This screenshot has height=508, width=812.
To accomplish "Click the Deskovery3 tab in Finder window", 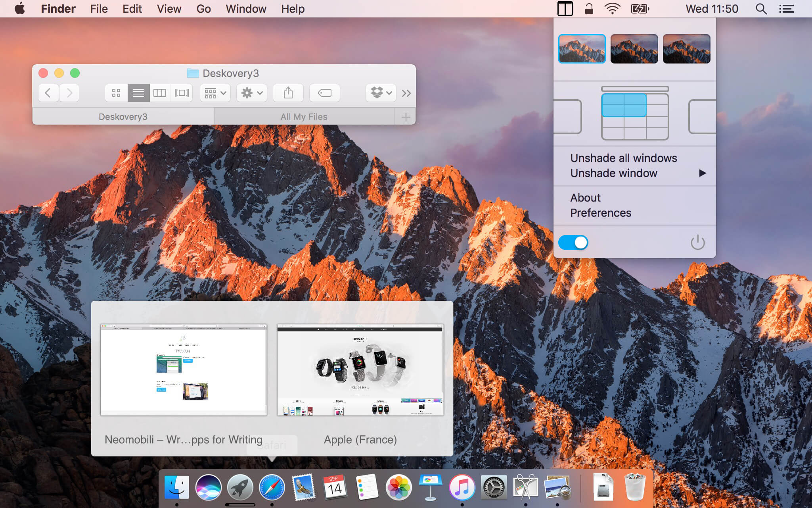I will point(123,116).
